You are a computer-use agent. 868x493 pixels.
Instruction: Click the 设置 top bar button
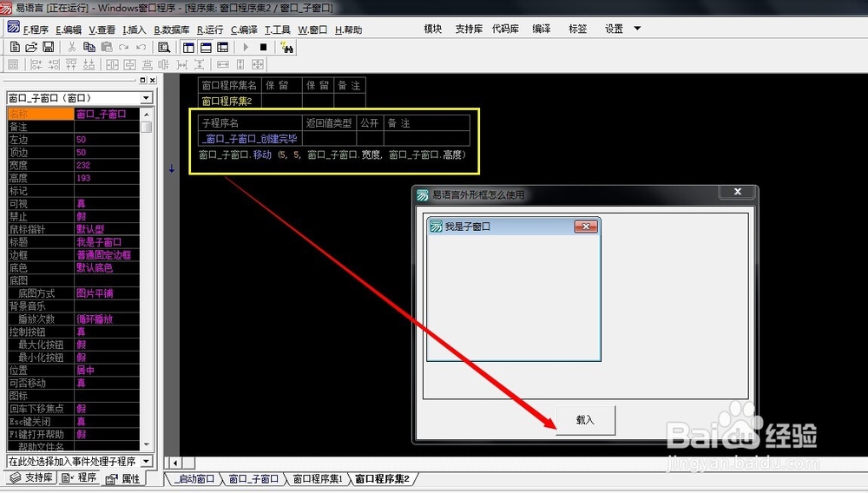[x=614, y=29]
